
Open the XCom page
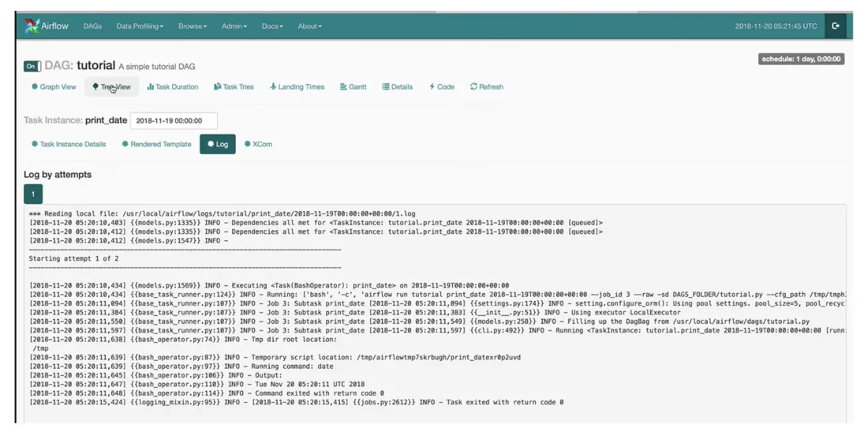coord(258,144)
